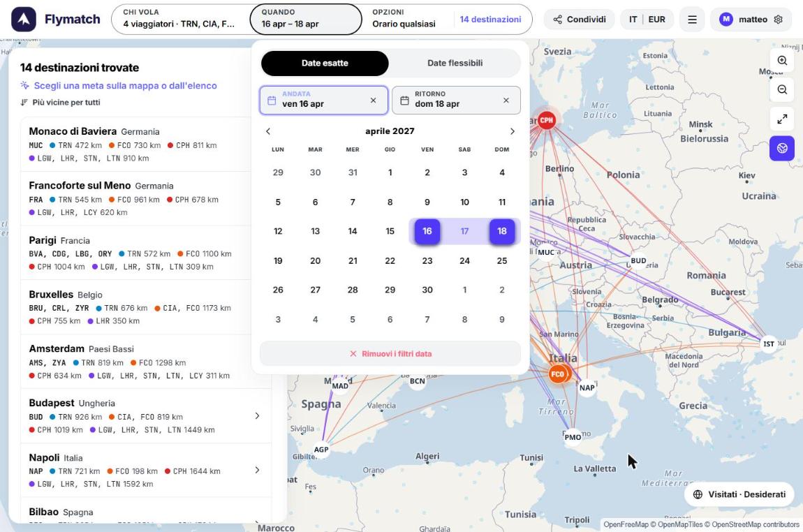Open the Chi vola travellers section
The image size is (803, 532).
179,19
